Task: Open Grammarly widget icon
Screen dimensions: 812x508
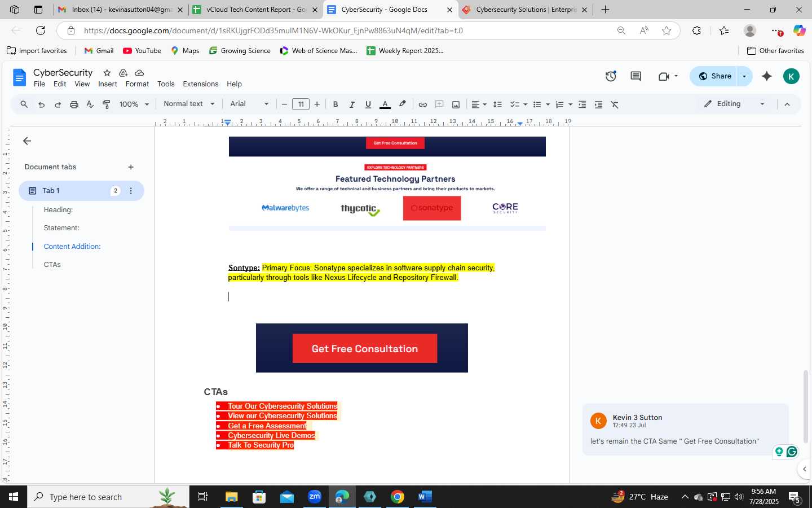Action: pos(792,452)
